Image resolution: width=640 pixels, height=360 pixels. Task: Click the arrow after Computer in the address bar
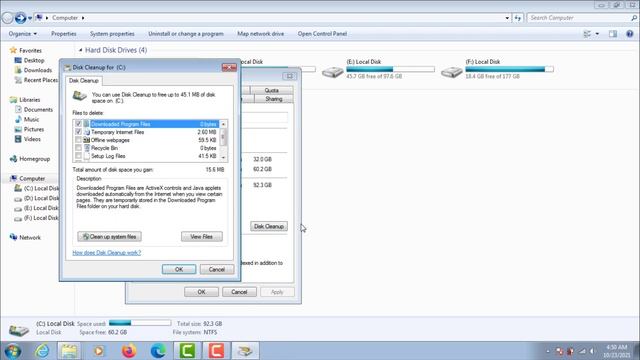(x=83, y=18)
